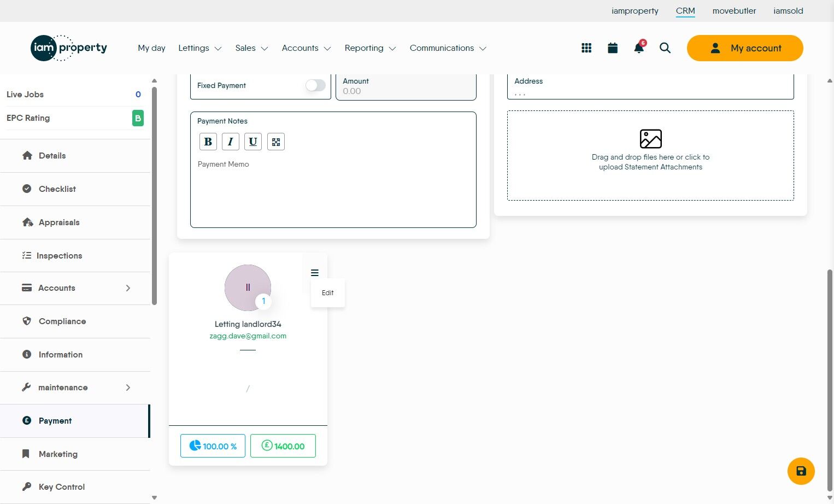Click the Statement Attachments upload dropzone

pyautogui.click(x=650, y=156)
